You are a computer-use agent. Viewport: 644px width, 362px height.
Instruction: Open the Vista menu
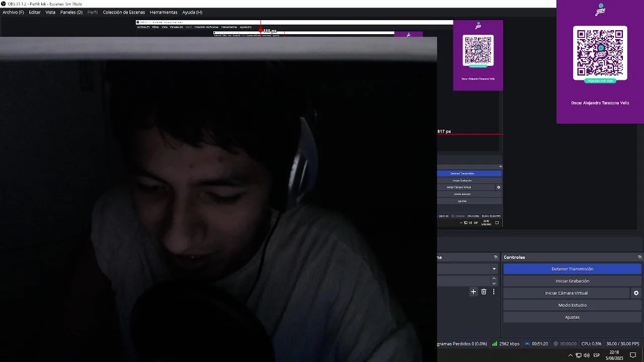click(x=50, y=12)
